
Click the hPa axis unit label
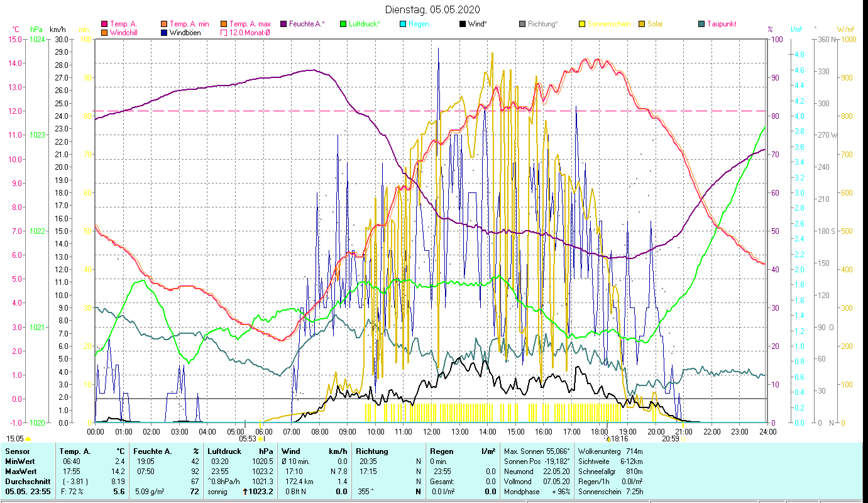[35, 29]
